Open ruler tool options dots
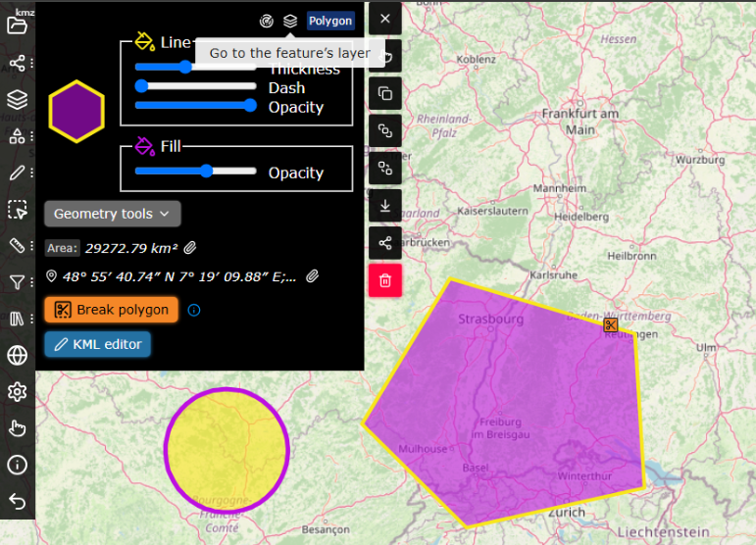Viewport: 756px width, 545px height. 31,246
